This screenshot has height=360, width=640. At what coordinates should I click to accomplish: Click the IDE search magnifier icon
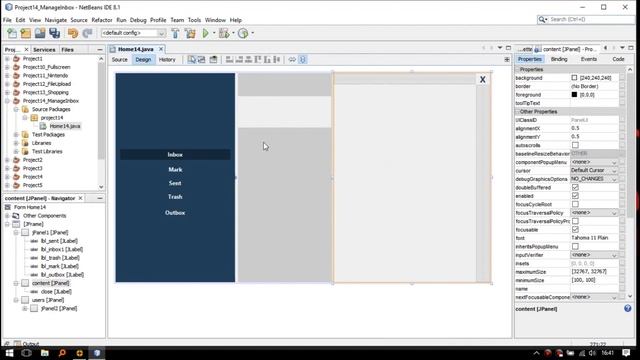542,19
